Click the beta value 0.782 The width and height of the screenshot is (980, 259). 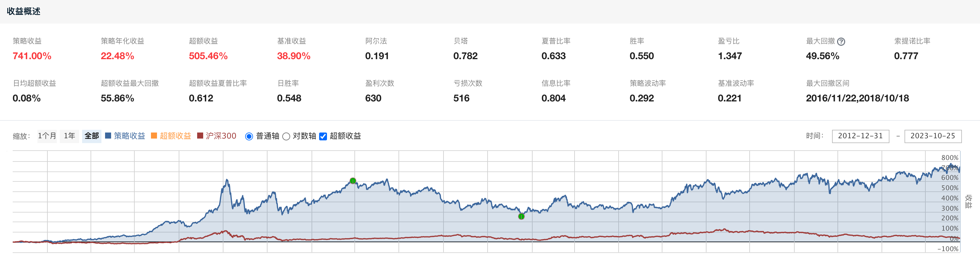pyautogui.click(x=465, y=56)
